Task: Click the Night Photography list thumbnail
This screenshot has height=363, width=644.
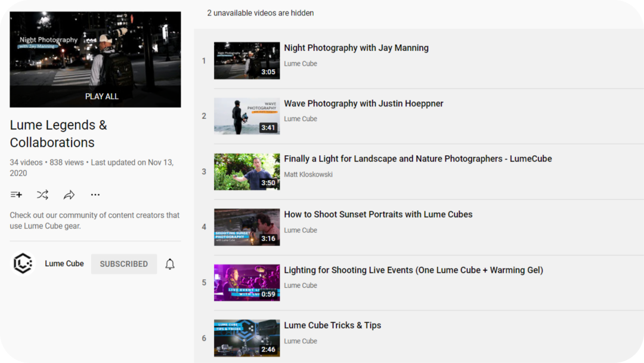Action: [x=247, y=60]
